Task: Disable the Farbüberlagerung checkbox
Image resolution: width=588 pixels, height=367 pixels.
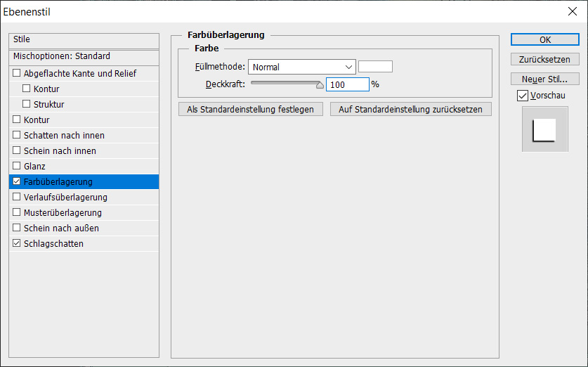Action: pos(17,182)
